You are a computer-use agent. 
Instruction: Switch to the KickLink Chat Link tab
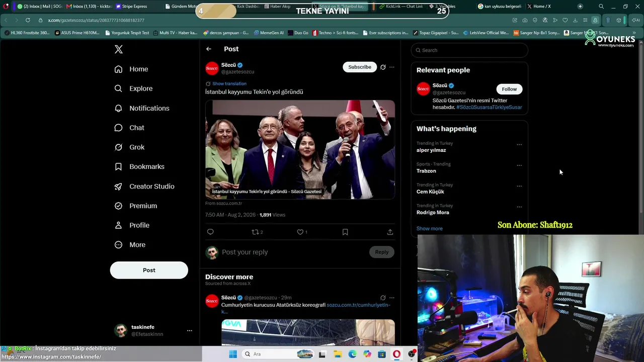point(401,7)
